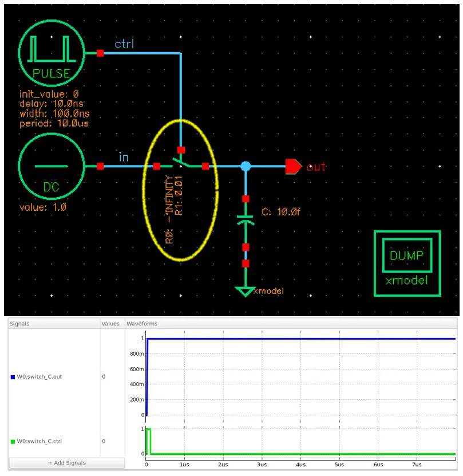Click the Add Signals button
This screenshot has height=476, width=463.
coord(67,463)
